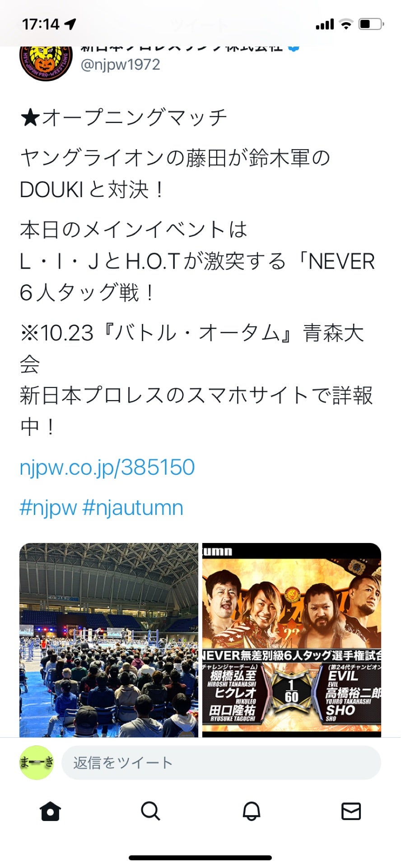401x868 pixels.
Task: Open the njpw.co.jp/385150 link
Action: 107,467
